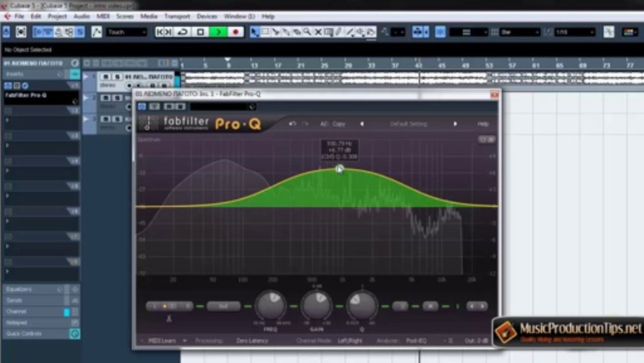Screen dimensions: 644x363
Task: Open the color palette selector dropdown
Action: (x=630, y=32)
